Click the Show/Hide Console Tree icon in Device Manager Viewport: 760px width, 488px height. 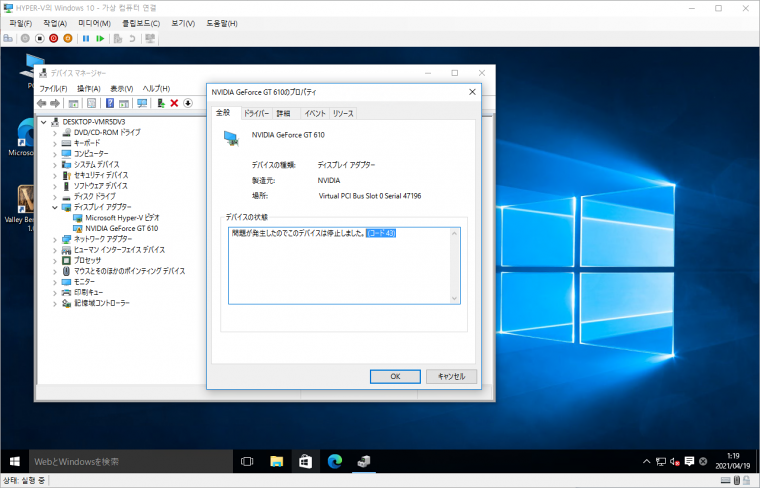point(73,103)
